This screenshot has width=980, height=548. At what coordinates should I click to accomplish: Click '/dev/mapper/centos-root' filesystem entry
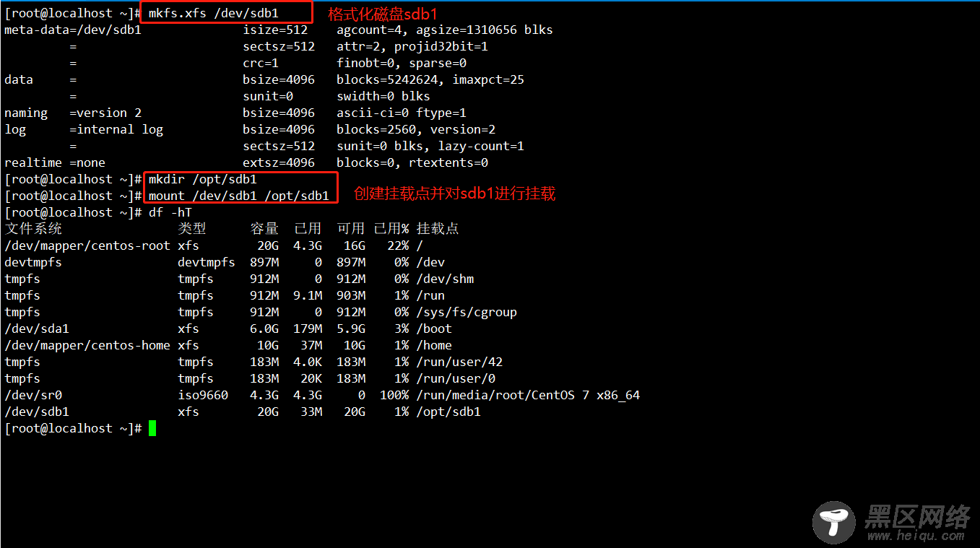(87, 245)
